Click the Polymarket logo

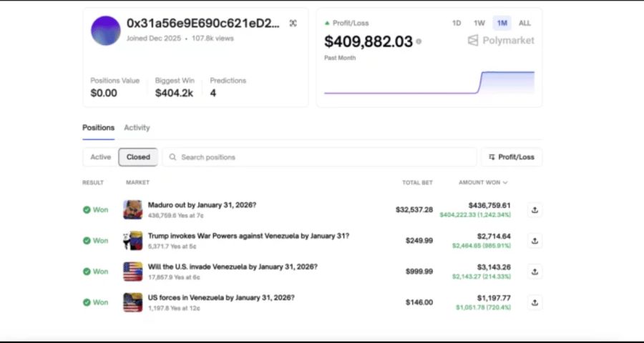click(x=501, y=41)
